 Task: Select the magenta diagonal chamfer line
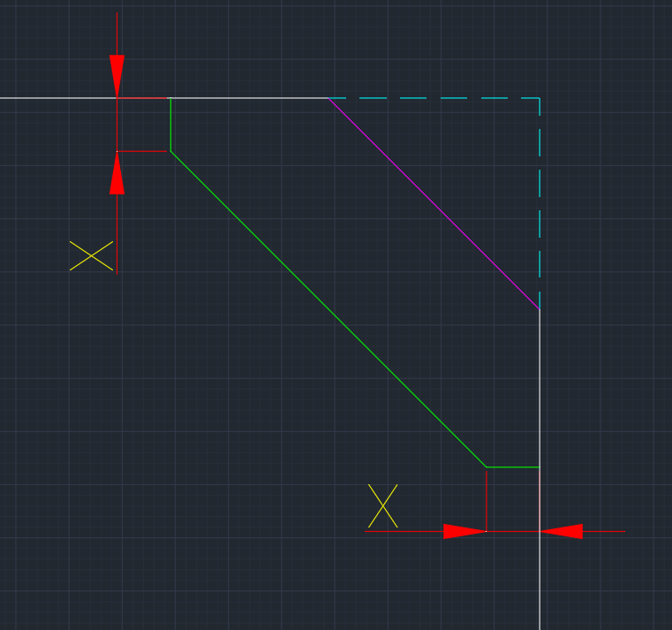[x=434, y=203]
